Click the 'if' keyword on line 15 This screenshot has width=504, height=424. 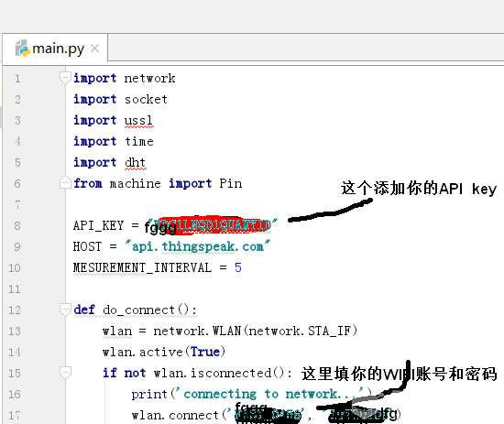110,373
